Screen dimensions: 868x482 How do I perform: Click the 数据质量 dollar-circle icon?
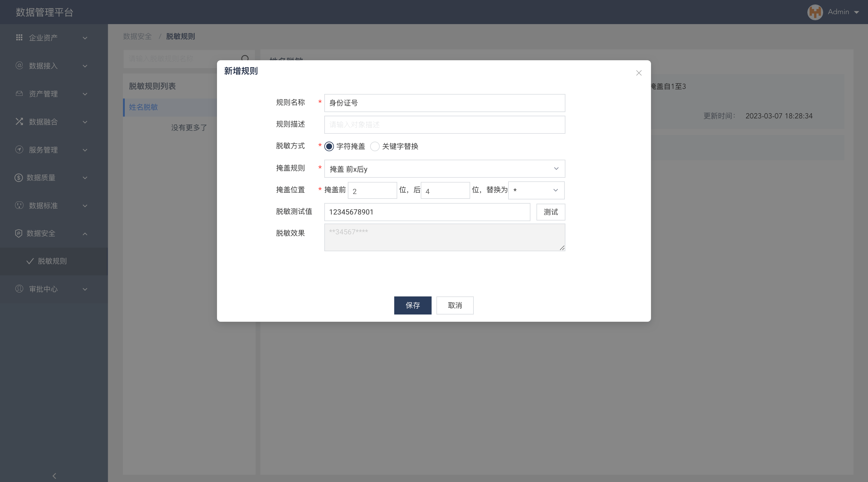coord(18,177)
